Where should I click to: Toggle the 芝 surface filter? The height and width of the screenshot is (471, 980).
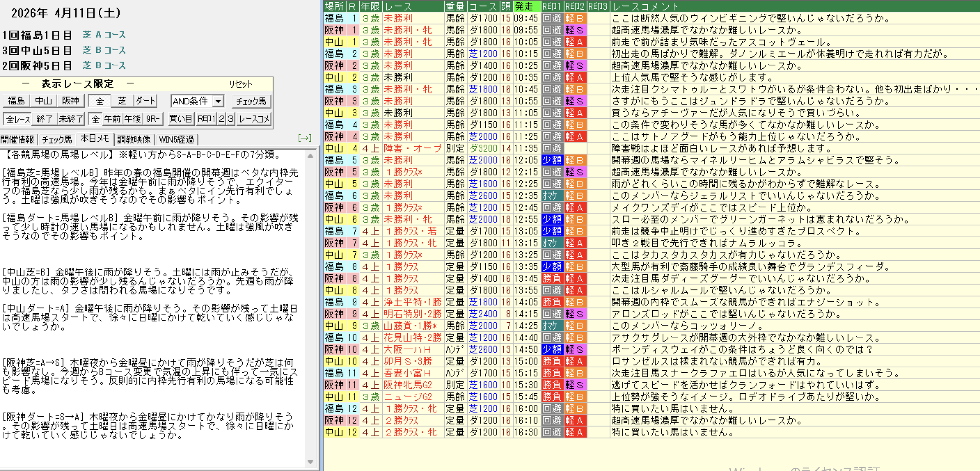[x=122, y=101]
